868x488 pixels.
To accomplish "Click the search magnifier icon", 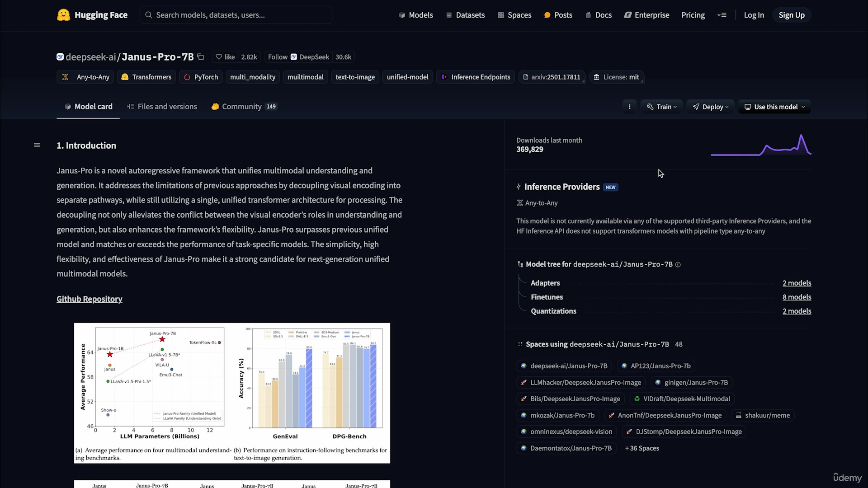I will coord(148,15).
